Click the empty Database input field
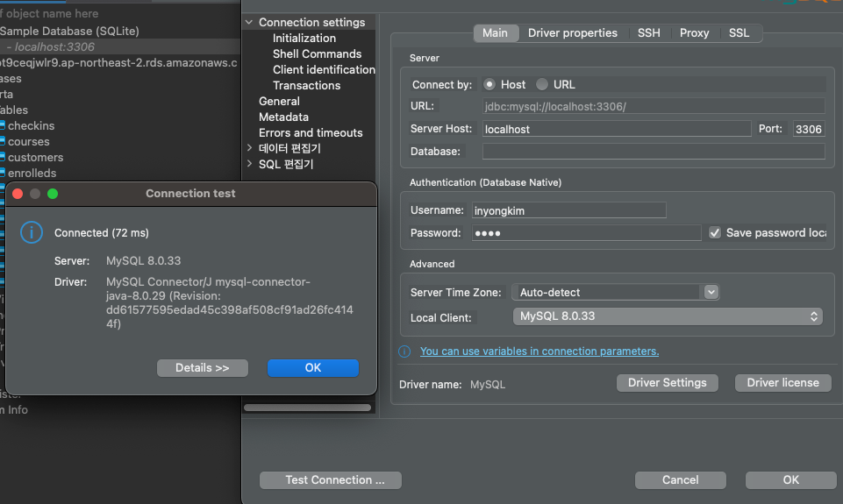Image resolution: width=843 pixels, height=504 pixels. 654,152
